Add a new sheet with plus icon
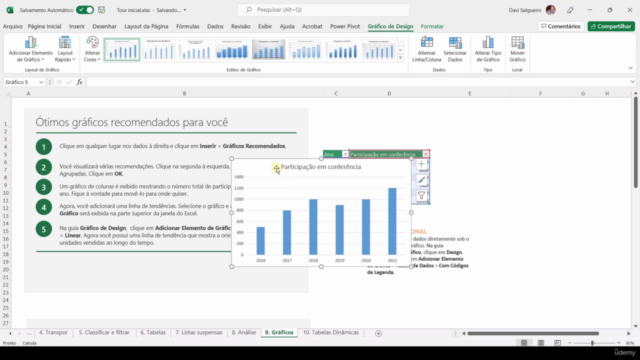Screen dimensions: 640x360 coord(378,333)
